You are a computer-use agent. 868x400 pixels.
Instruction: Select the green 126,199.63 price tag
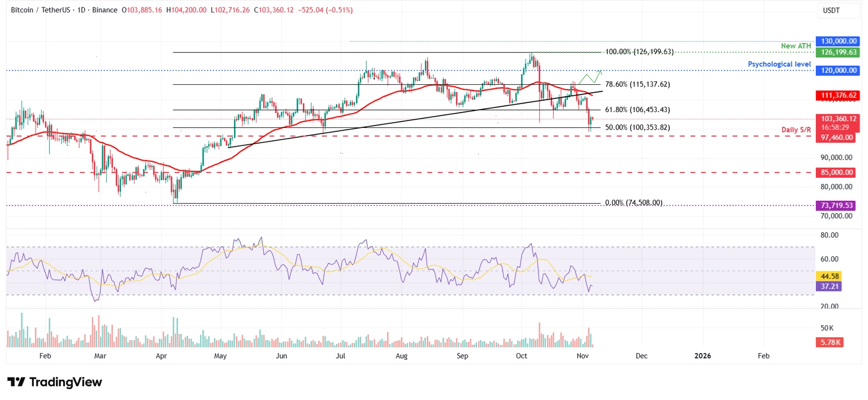[x=835, y=52]
